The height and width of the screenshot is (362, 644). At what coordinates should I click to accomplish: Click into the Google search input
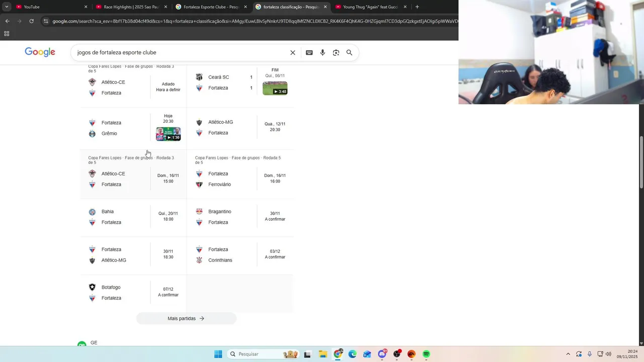181,53
